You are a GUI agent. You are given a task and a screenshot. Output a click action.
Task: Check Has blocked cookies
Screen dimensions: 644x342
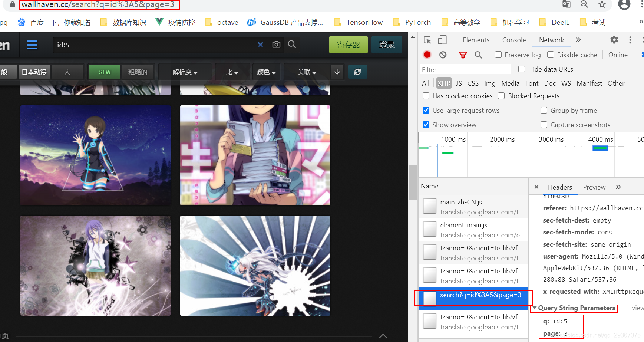426,96
